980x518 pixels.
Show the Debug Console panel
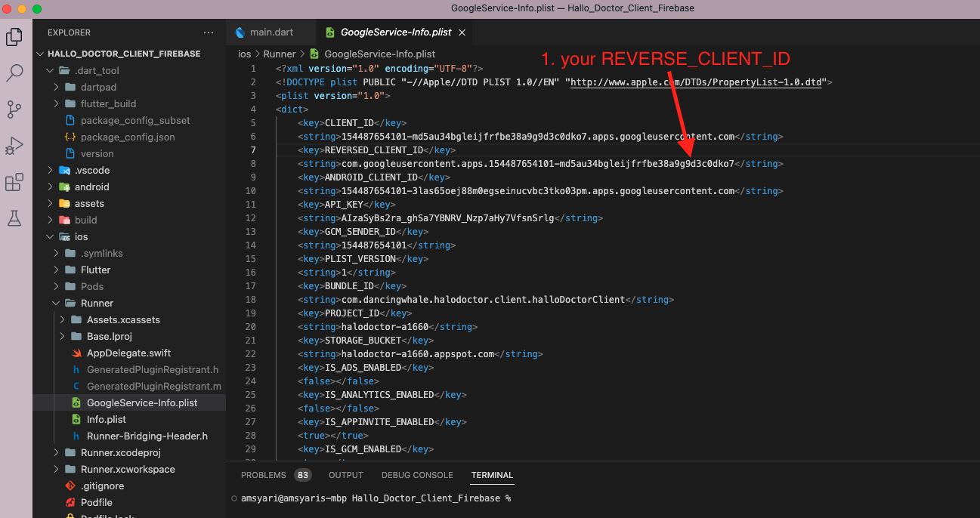point(416,475)
